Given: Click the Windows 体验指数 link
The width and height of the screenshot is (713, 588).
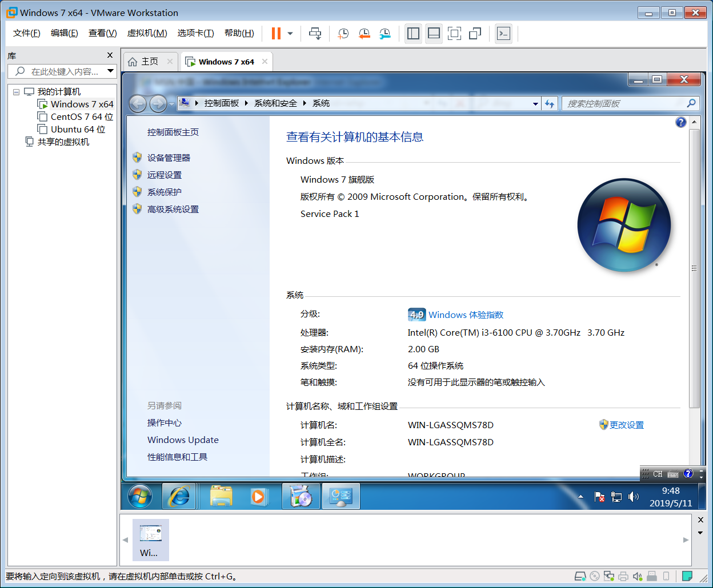Looking at the screenshot, I should [466, 315].
